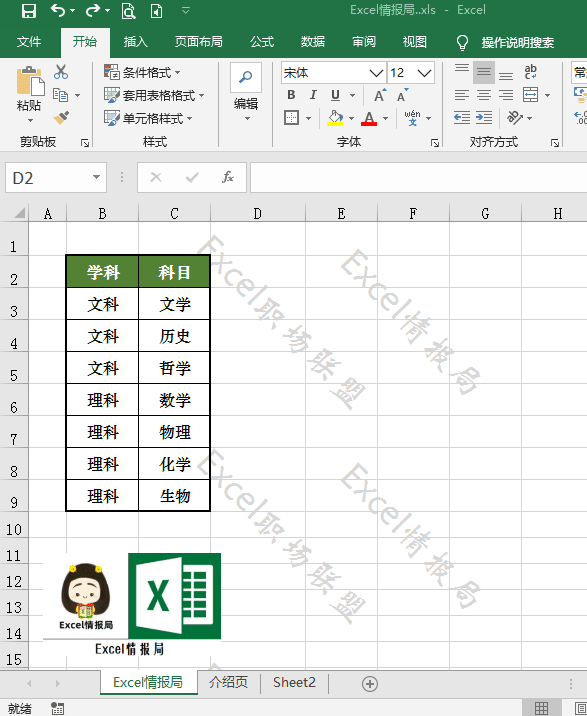
Task: Switch to the 介绍页 sheet tab
Action: tap(228, 683)
